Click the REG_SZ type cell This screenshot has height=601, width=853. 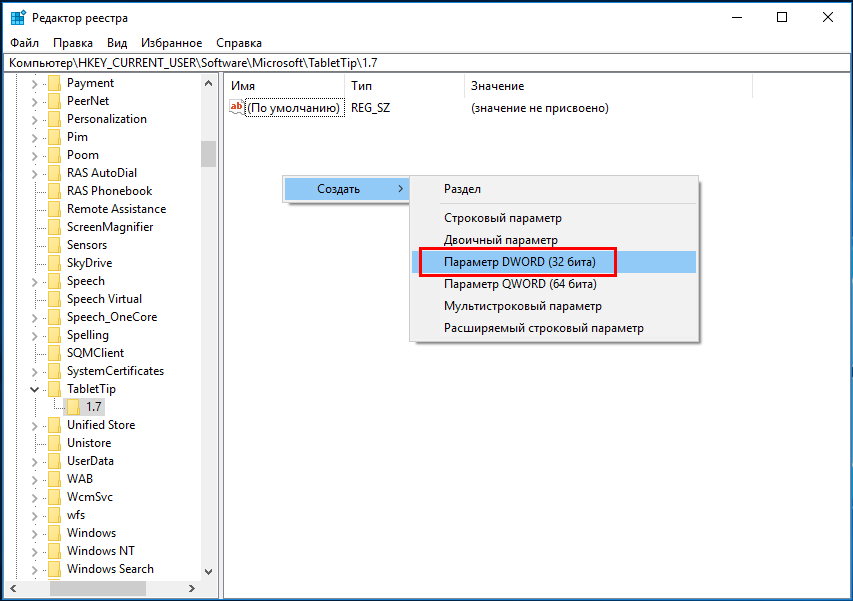pos(370,108)
